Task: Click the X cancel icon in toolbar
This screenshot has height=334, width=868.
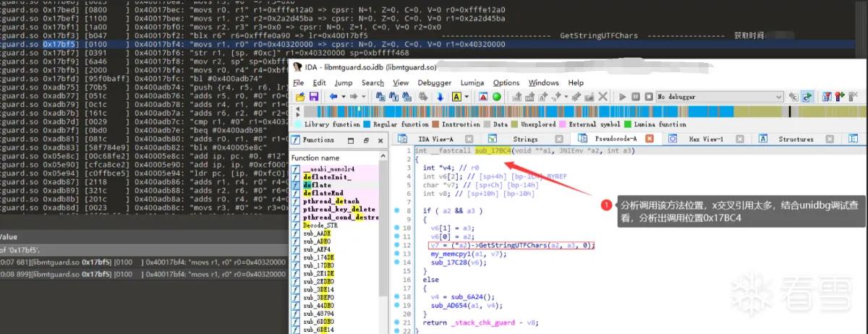Action: point(603,96)
